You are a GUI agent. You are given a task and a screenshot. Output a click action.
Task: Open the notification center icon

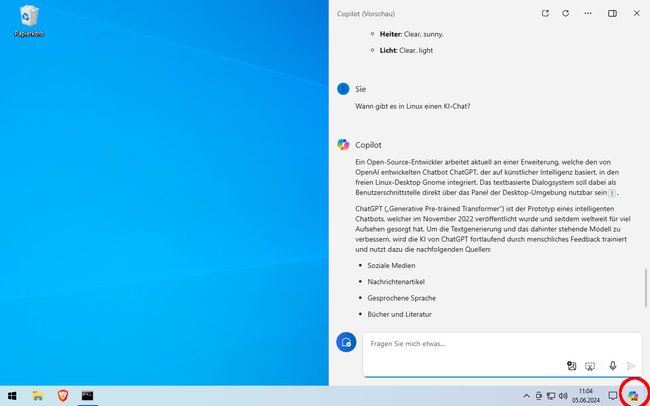pos(613,396)
